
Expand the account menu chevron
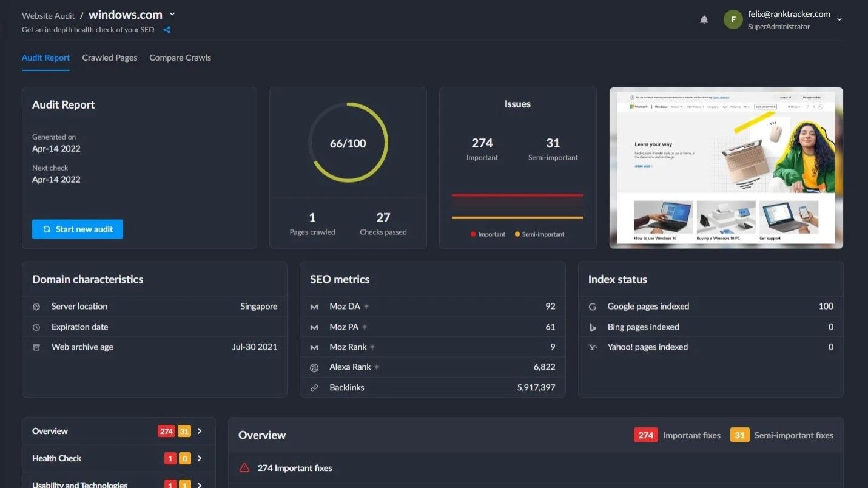[x=839, y=19]
